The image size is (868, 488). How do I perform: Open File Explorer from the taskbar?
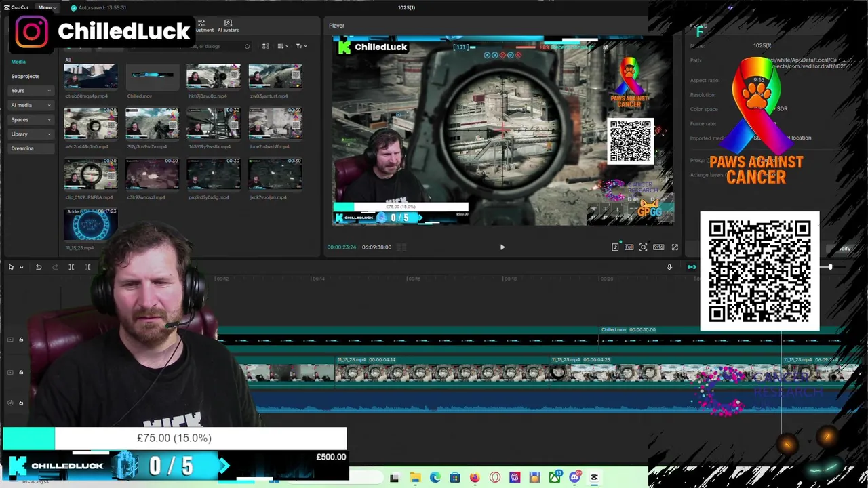pyautogui.click(x=415, y=478)
